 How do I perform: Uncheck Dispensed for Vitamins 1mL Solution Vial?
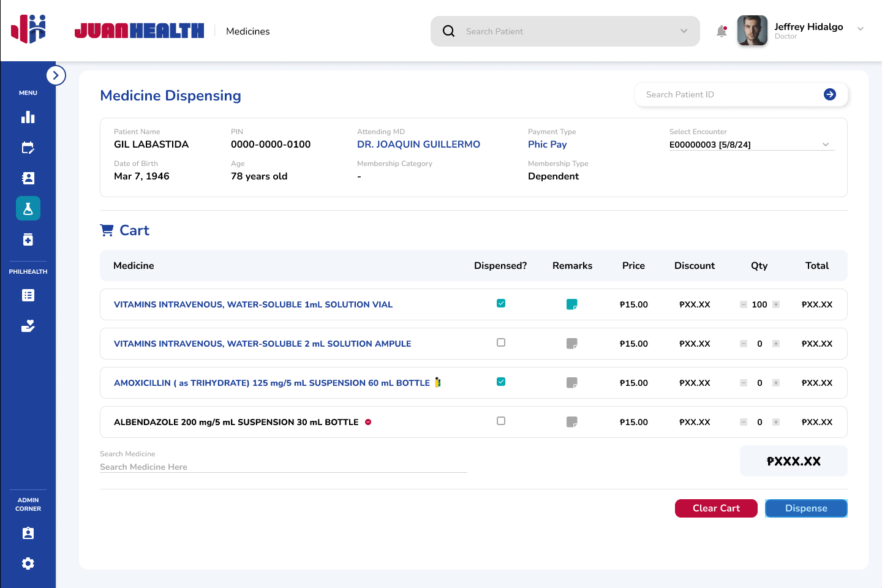coord(501,303)
